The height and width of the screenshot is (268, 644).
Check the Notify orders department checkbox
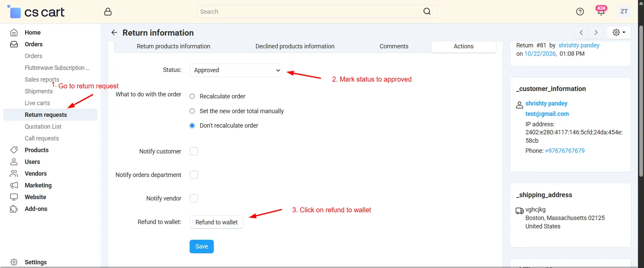[x=194, y=175]
